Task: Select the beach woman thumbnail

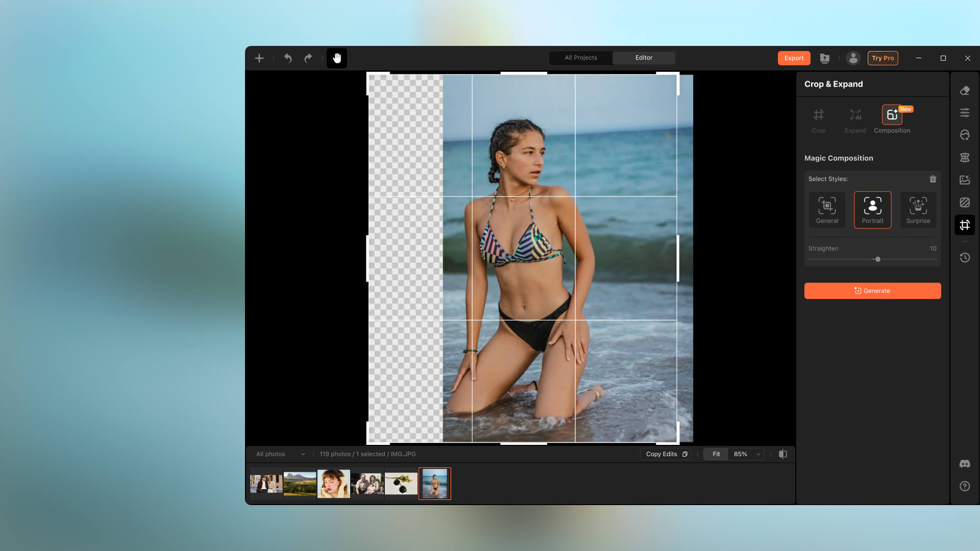Action: pos(435,484)
